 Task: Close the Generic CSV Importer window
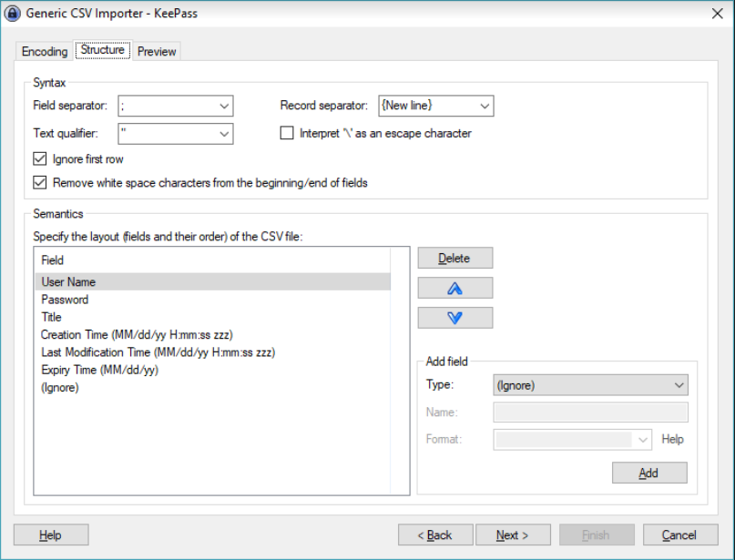717,13
